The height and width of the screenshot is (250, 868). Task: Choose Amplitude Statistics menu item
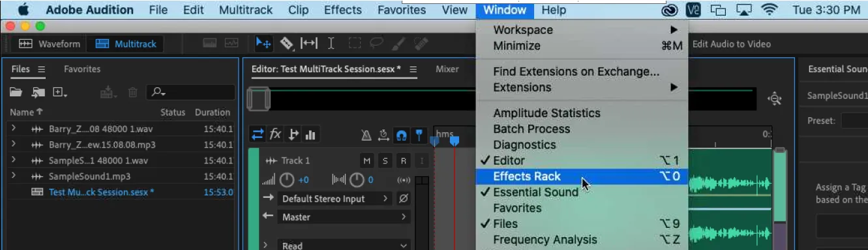coord(582,113)
